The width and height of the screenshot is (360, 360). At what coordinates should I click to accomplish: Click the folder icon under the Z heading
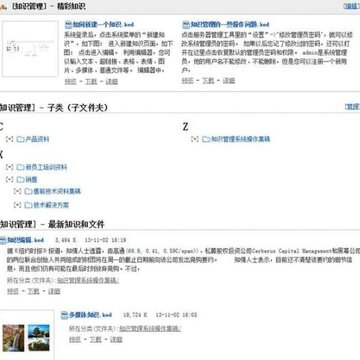coord(206,139)
